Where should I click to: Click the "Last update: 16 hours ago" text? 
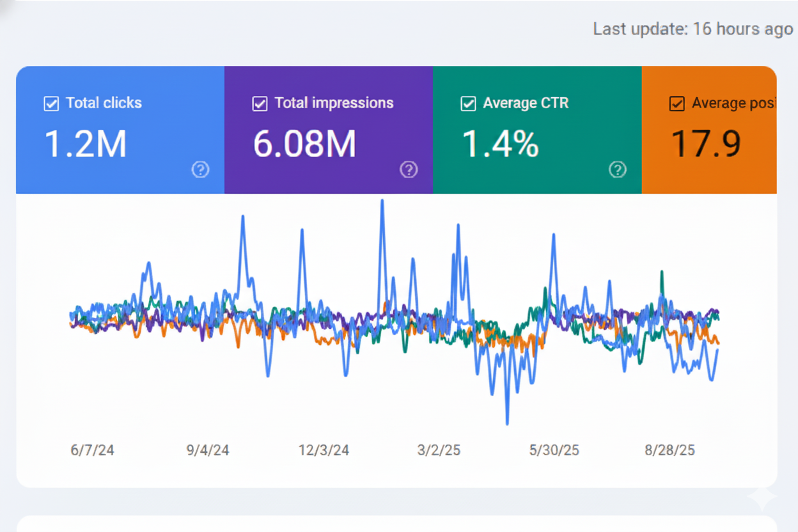pyautogui.click(x=692, y=29)
